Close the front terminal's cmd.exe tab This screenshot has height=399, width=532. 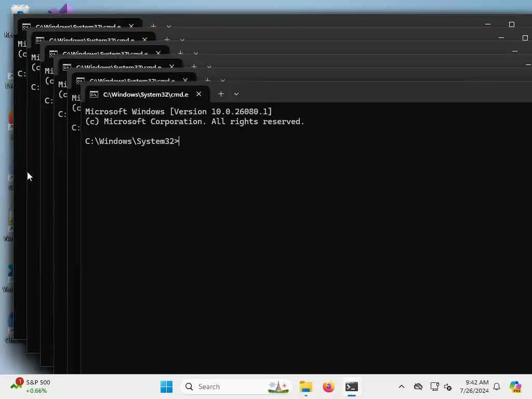click(199, 94)
